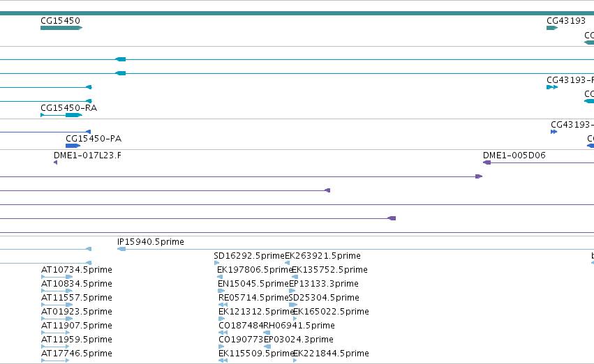Select the EK221844.5prime small arrow glyph
This screenshot has height=364, width=594.
point(295,361)
